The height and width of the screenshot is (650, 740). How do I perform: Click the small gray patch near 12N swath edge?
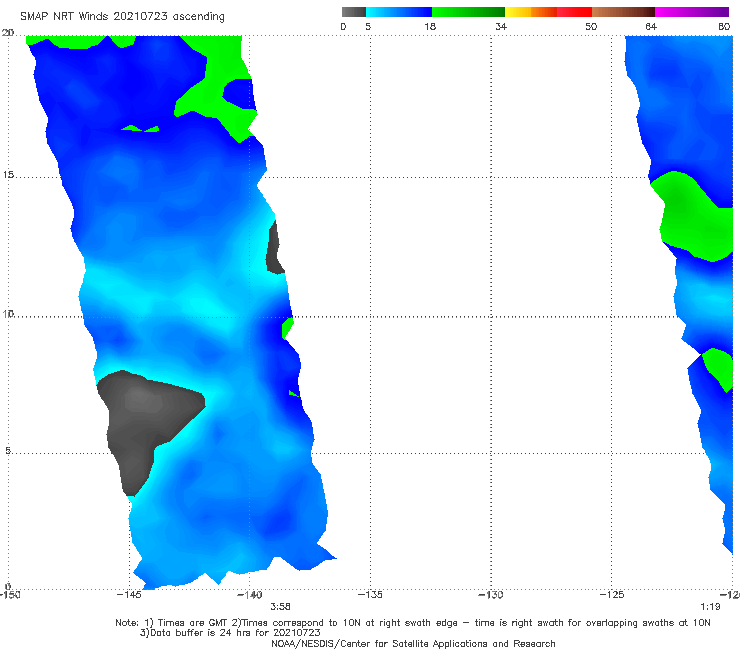click(275, 248)
